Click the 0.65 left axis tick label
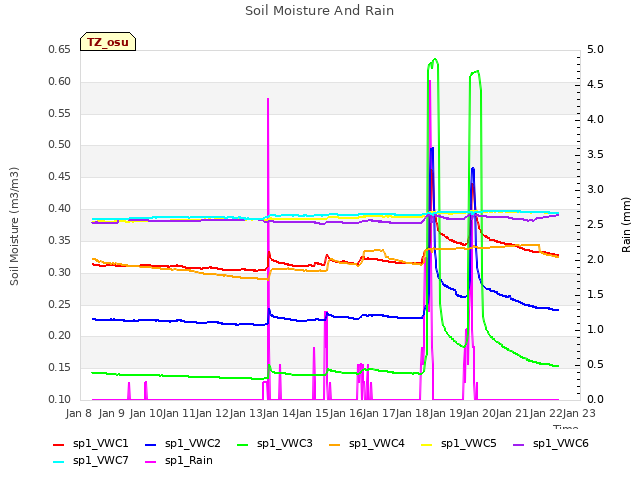This screenshot has height=480, width=640. pyautogui.click(x=60, y=50)
